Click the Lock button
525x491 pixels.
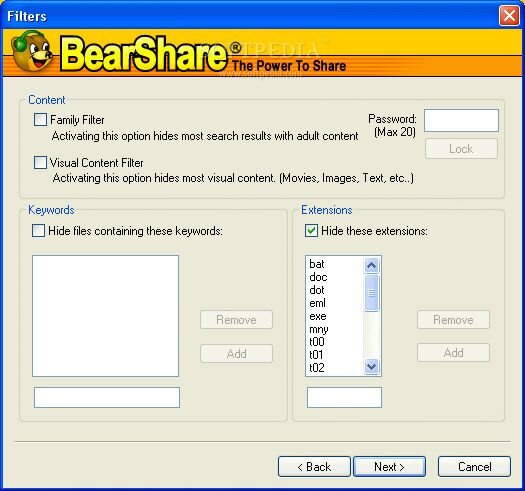tap(461, 148)
